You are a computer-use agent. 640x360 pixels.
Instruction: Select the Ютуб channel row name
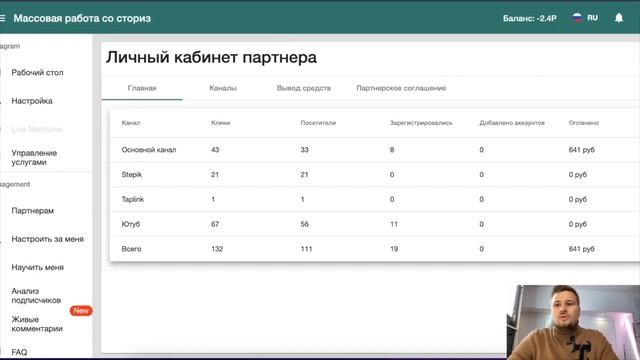[x=131, y=224]
